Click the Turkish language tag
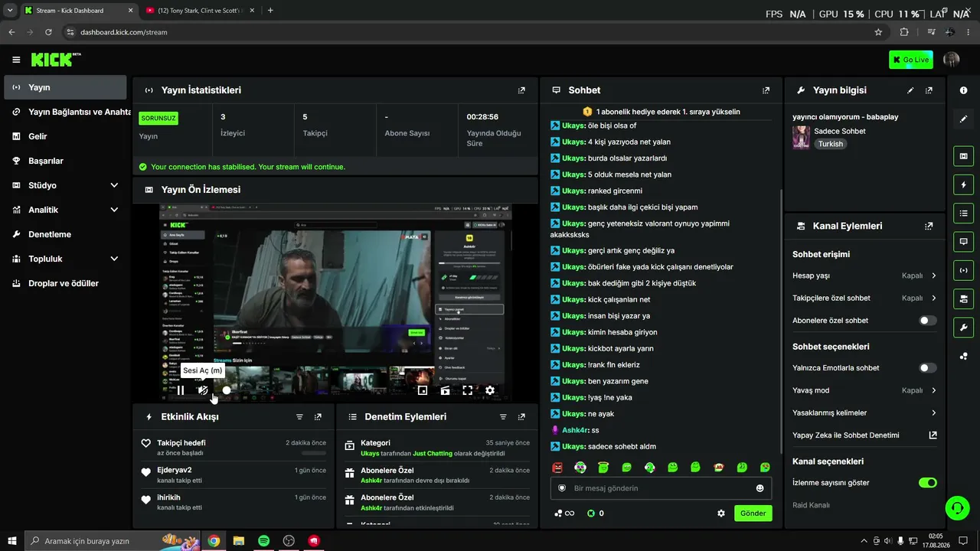The image size is (980, 551). pos(830,144)
